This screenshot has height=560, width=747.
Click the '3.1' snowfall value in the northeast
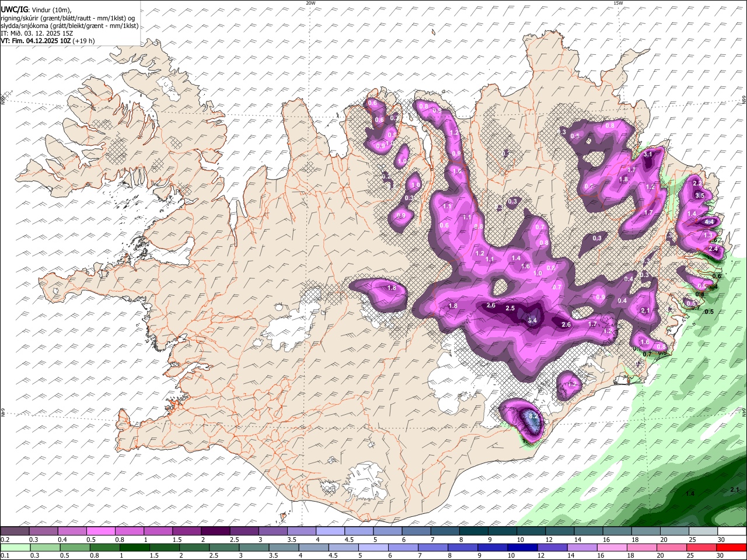tap(647, 155)
